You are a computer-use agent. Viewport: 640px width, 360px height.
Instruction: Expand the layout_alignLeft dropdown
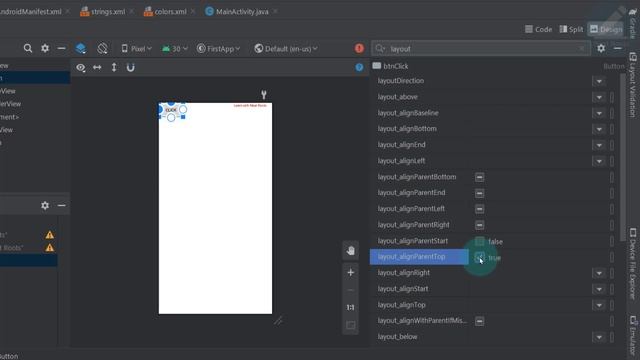(599, 161)
